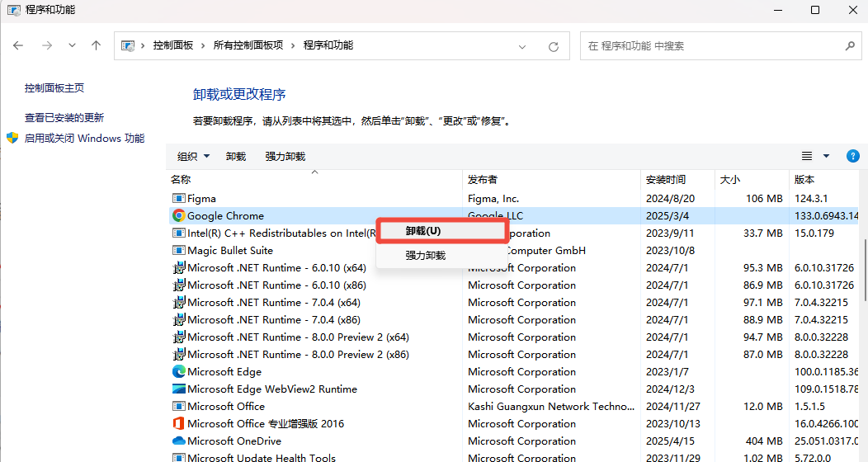Click the Google Chrome icon in list
868x462 pixels.
click(x=178, y=216)
